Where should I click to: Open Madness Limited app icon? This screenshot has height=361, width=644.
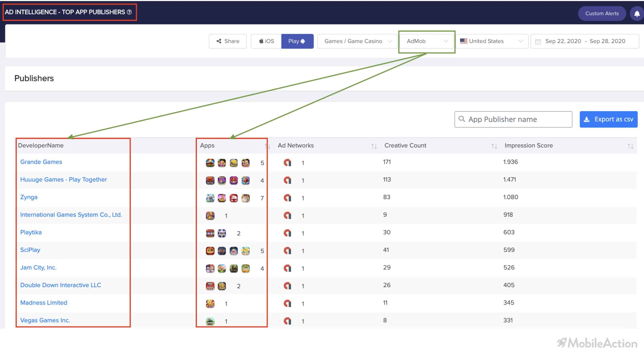point(210,303)
